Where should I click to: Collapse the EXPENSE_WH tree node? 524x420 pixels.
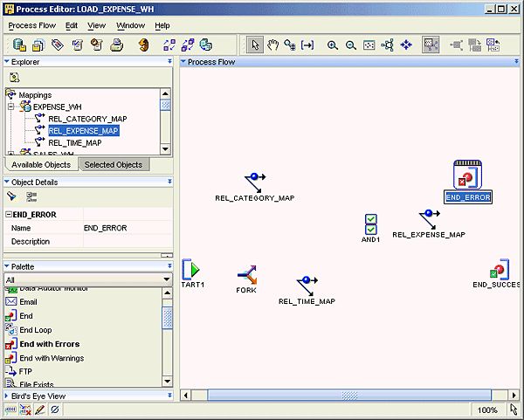(x=11, y=107)
